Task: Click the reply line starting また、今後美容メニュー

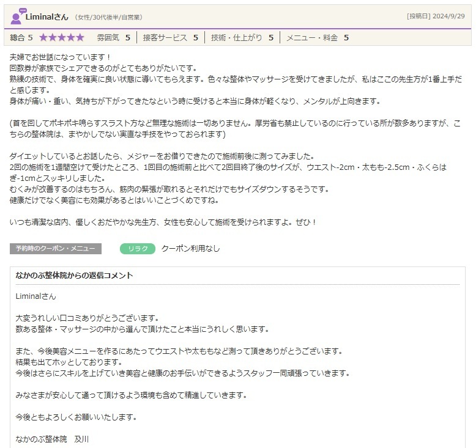Action: click(179, 351)
